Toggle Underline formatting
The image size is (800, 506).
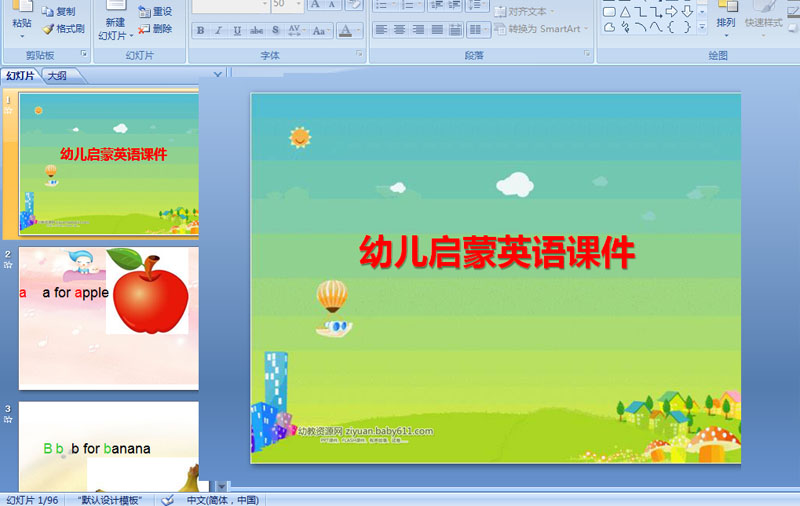(237, 31)
